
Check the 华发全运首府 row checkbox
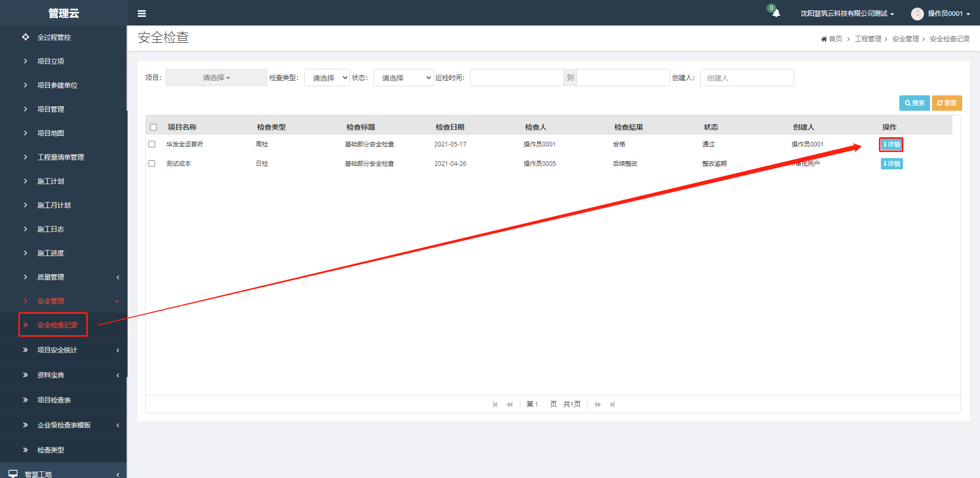(152, 144)
